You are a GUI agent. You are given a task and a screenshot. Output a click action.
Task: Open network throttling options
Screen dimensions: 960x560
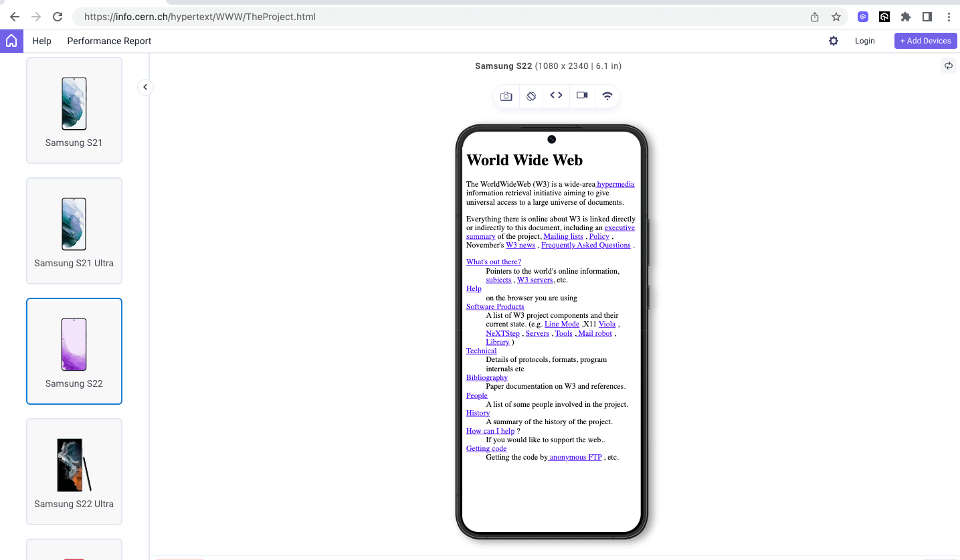point(607,96)
